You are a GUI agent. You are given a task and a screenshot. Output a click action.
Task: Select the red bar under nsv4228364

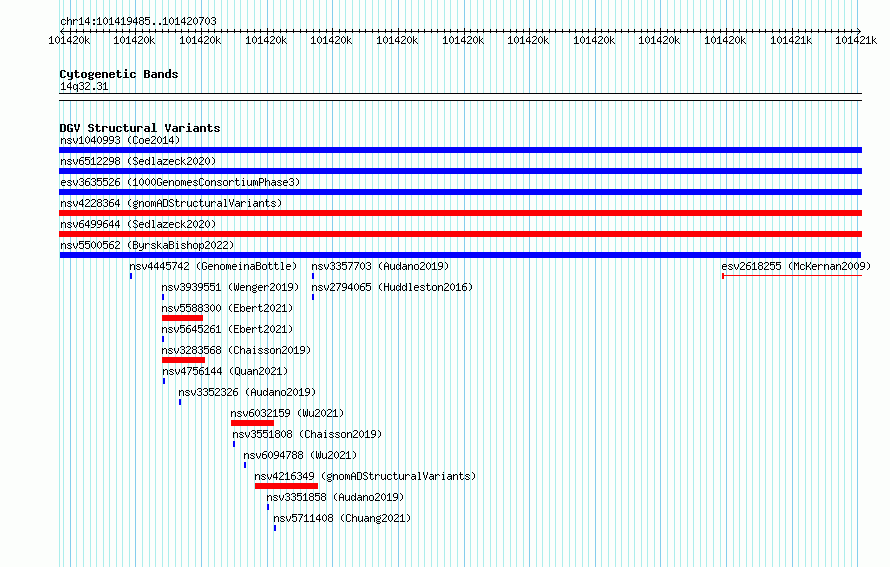(x=460, y=213)
